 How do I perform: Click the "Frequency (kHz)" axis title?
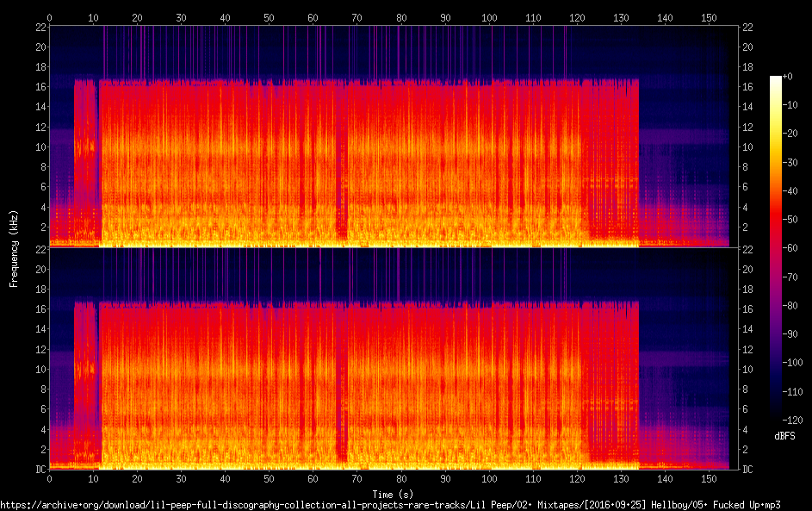[14, 249]
